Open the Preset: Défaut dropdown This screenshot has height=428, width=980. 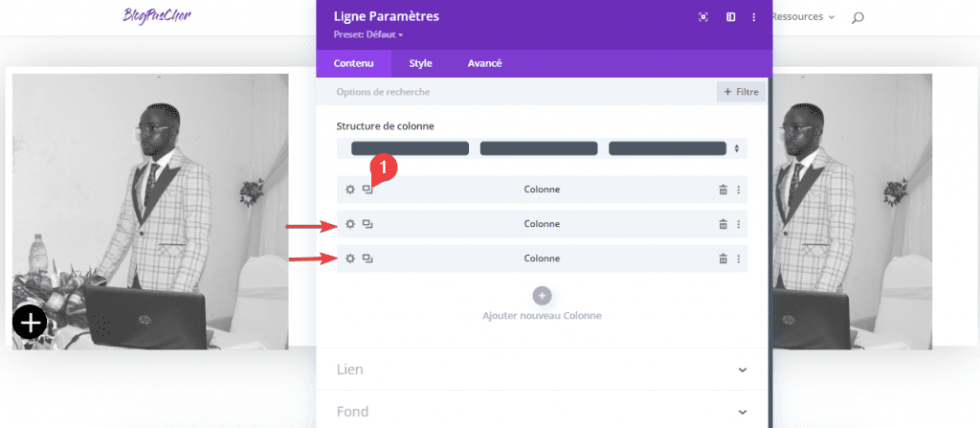(368, 34)
